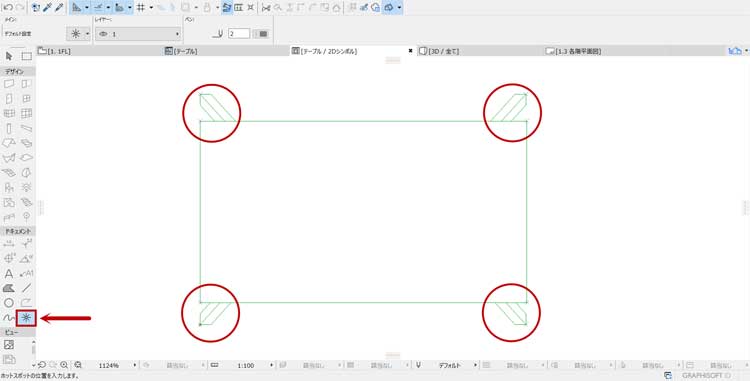Viewport: 750px width, 381px height.
Task: Click the Undo arrow icon
Action: (x=8, y=7)
